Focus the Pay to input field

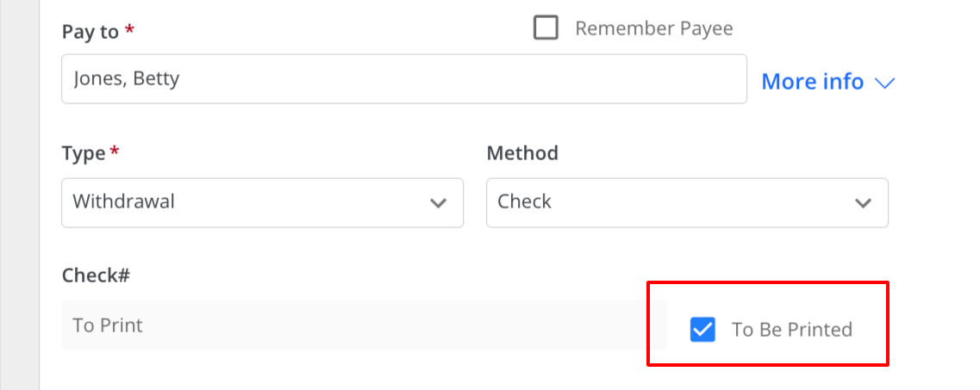click(x=403, y=78)
